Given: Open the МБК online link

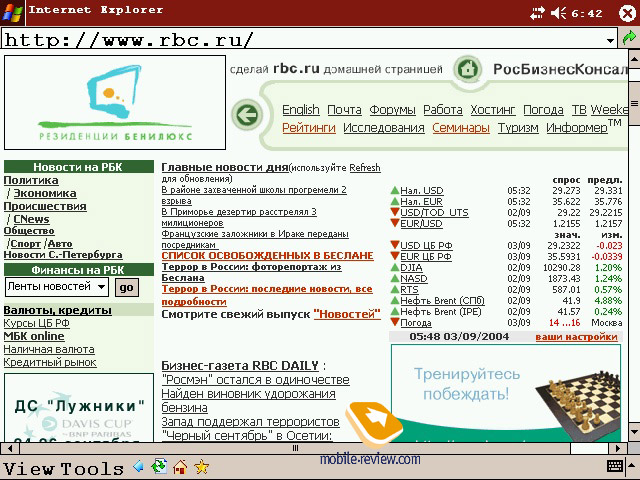Looking at the screenshot, I should click(x=34, y=336).
